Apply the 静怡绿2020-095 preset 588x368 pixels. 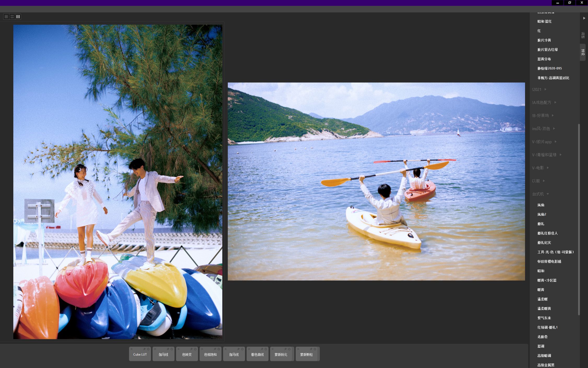(x=550, y=69)
